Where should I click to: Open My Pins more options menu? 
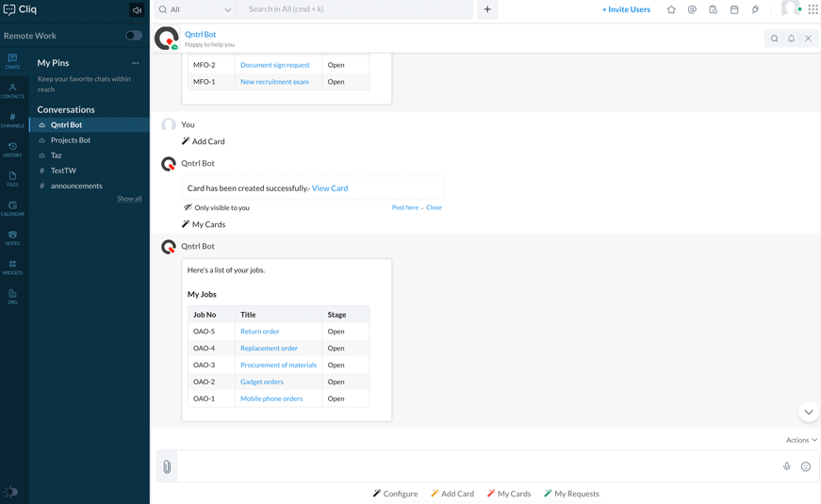pyautogui.click(x=136, y=63)
